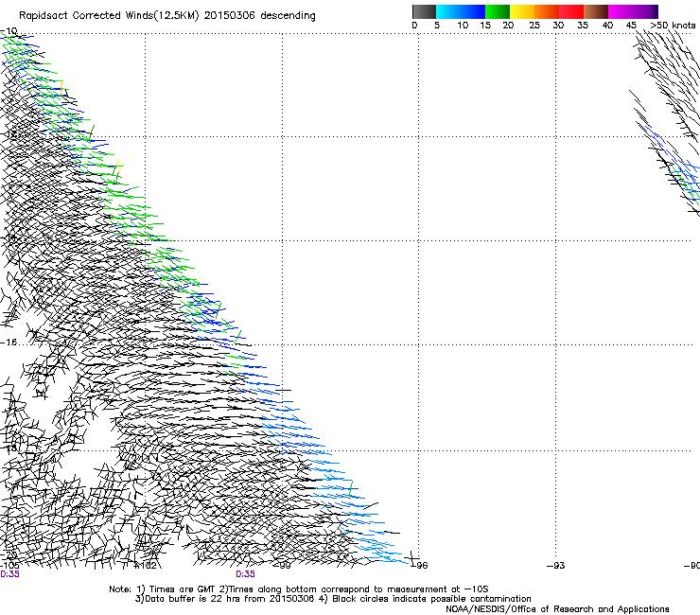Click the magenta 40-45 knots color bar segment

tap(621, 11)
